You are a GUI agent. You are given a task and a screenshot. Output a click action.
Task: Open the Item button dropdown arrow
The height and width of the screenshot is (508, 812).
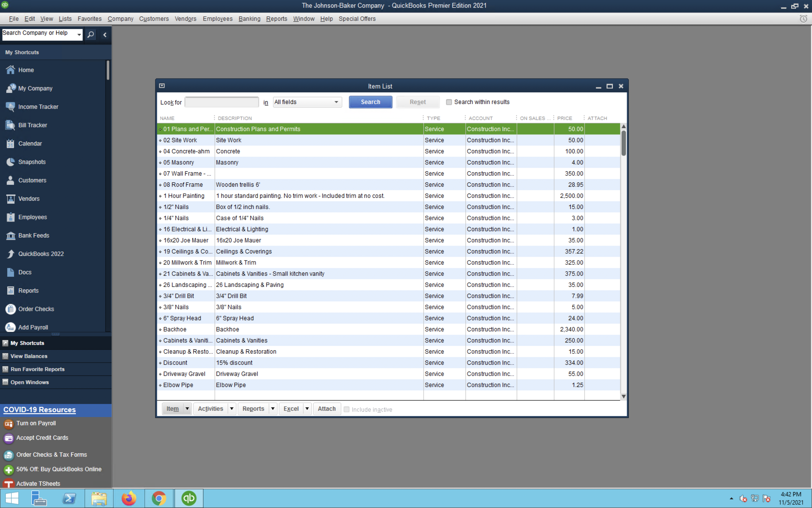point(187,409)
